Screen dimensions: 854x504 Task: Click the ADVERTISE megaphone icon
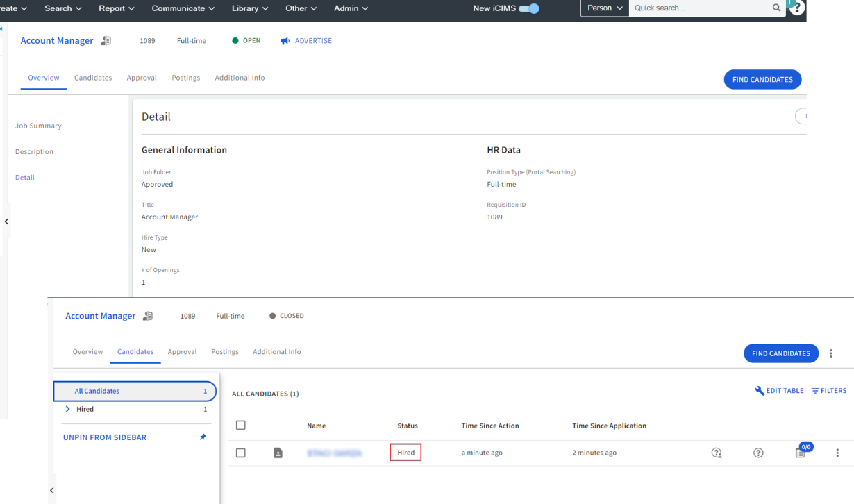tap(284, 40)
